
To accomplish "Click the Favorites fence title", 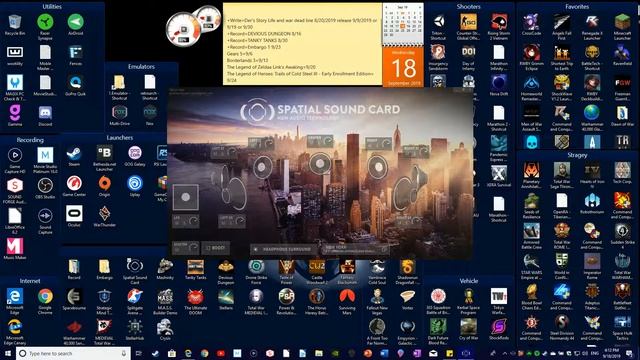I will pyautogui.click(x=577, y=7).
